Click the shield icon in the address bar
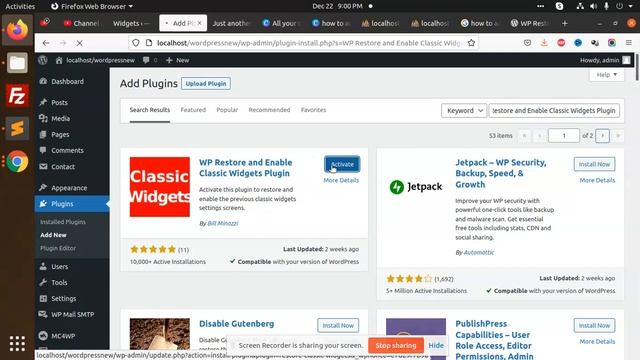640x360 pixels. 136,43
